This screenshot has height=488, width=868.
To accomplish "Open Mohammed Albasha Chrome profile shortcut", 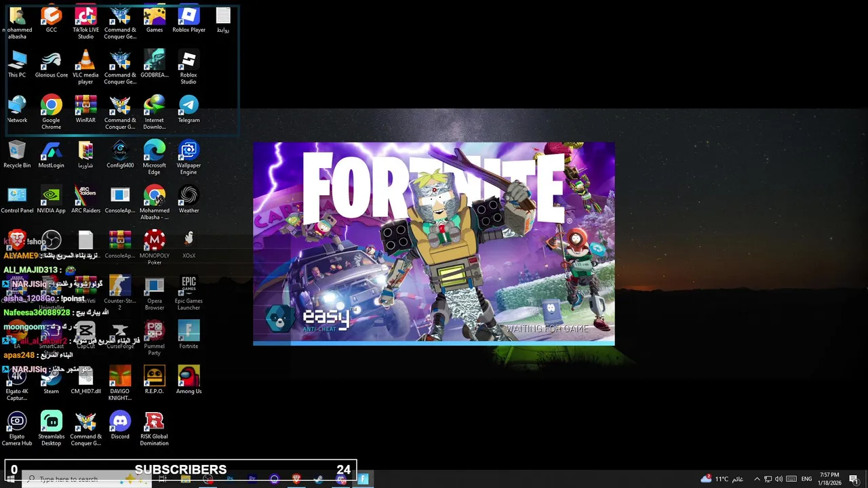I will pos(155,203).
